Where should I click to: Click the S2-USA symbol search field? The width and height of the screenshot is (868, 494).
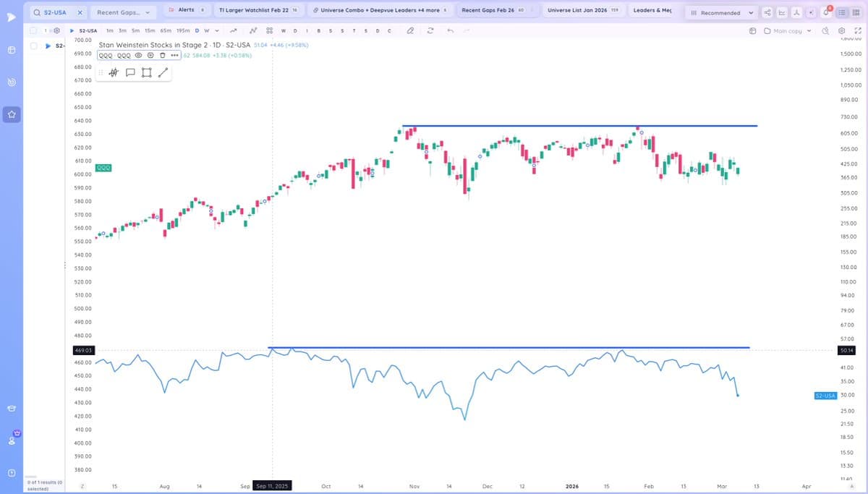point(54,12)
